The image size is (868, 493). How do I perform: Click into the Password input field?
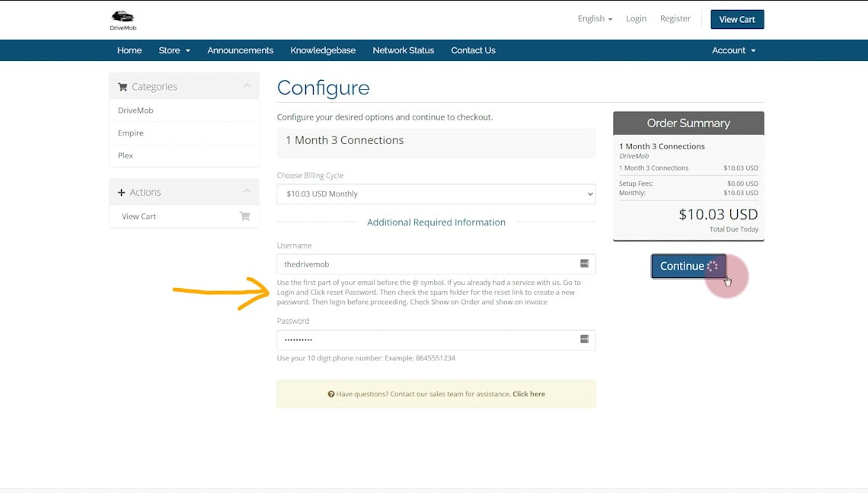(x=436, y=340)
